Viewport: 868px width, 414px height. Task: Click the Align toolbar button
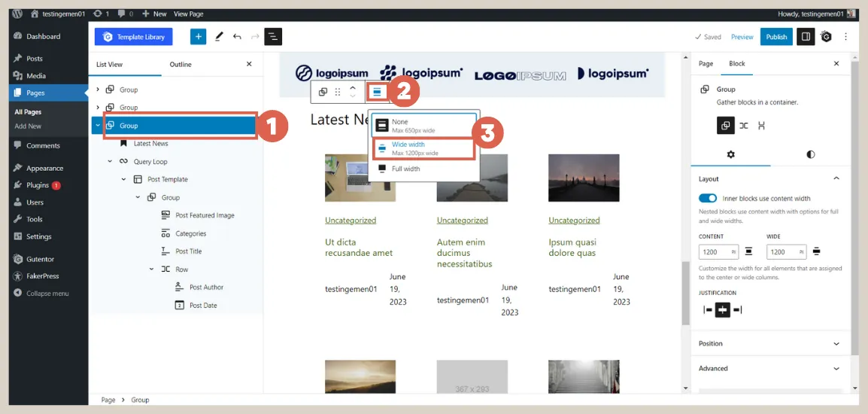click(377, 92)
